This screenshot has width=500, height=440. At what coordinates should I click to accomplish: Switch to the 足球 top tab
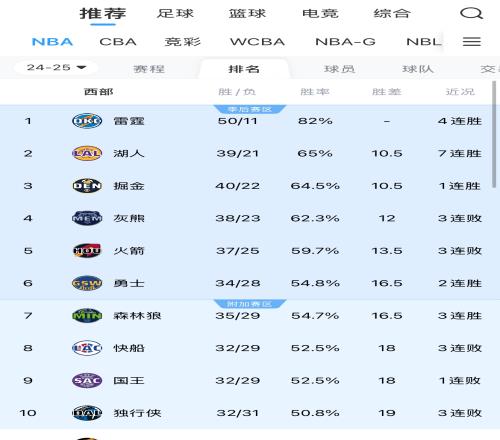(175, 14)
